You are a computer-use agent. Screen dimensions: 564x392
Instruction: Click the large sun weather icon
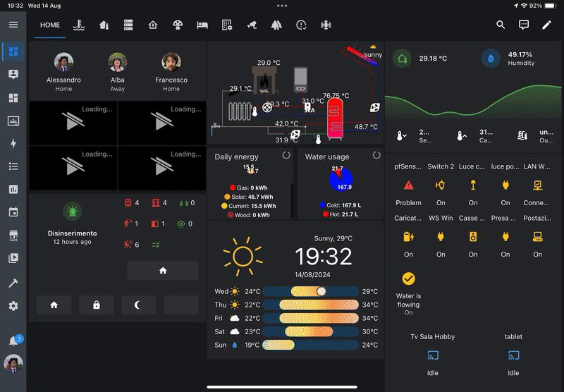243,257
